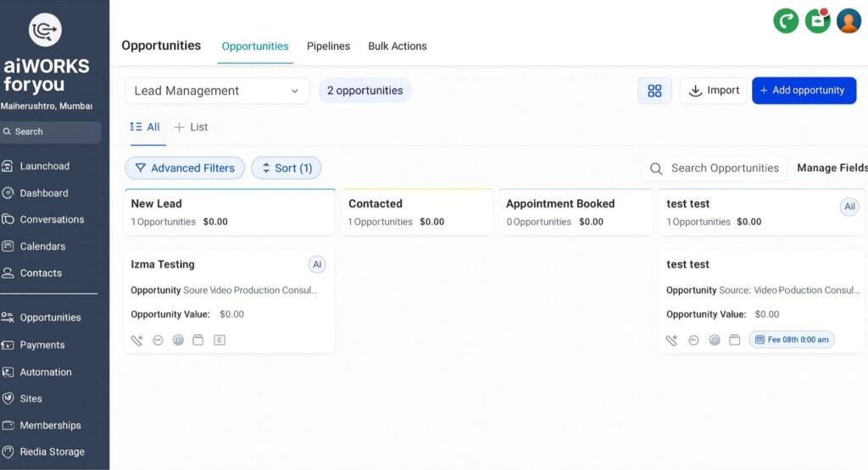The image size is (868, 470).
Task: Select the All view tab
Action: tap(145, 127)
